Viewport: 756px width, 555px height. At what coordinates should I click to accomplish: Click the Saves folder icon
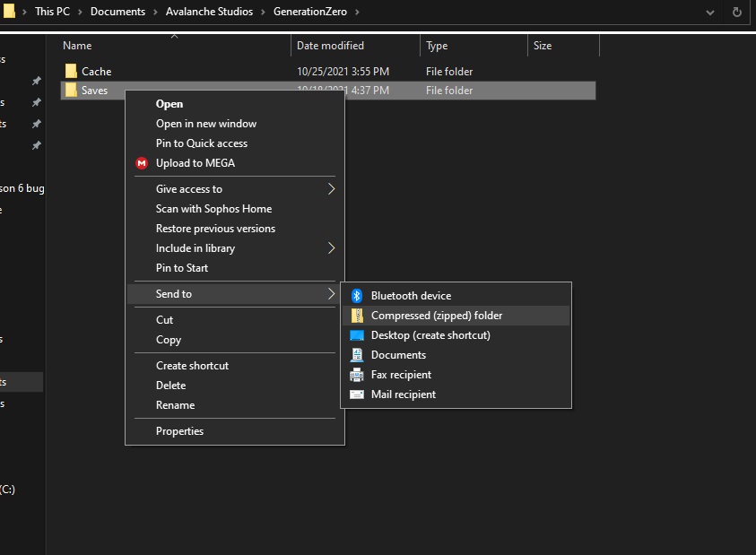pos(71,91)
